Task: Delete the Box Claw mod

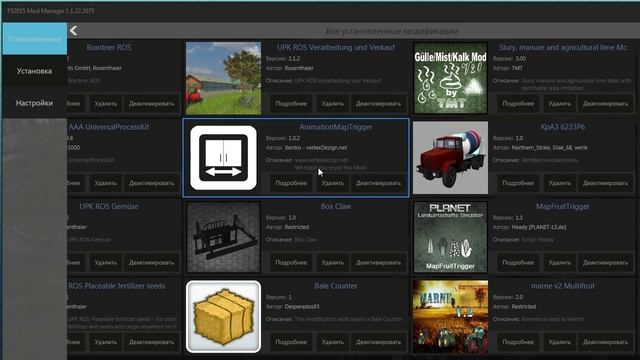Action: [332, 263]
